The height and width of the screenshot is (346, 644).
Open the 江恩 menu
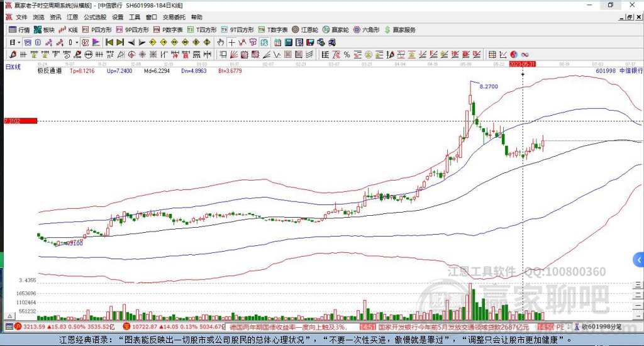point(72,17)
